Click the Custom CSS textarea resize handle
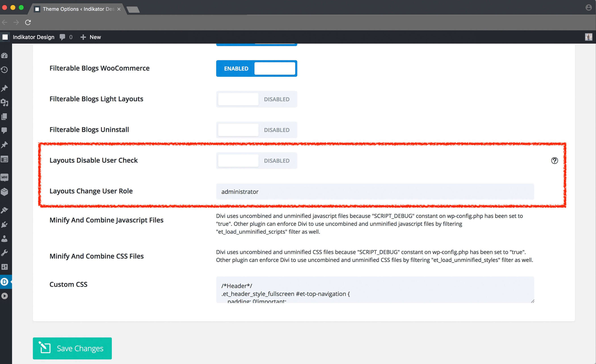596x364 pixels. point(532,301)
